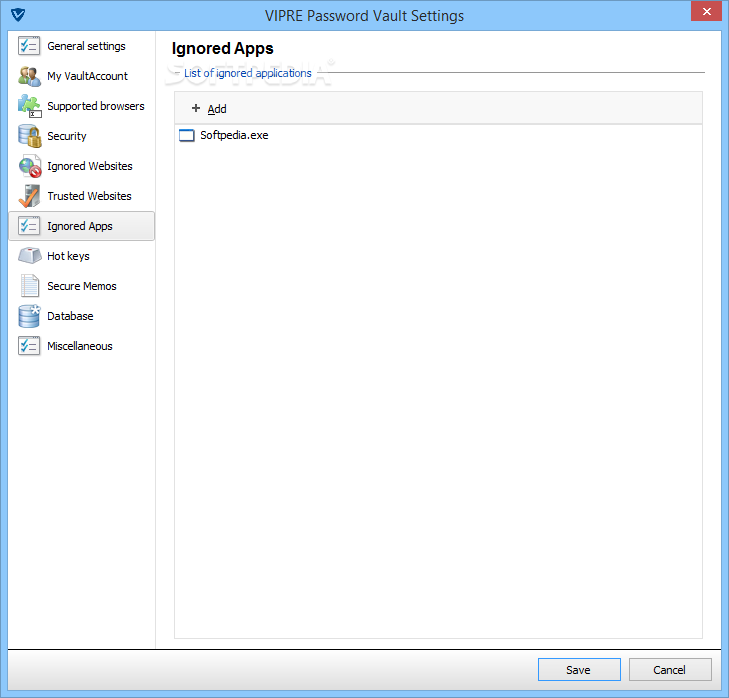Screen dimensions: 729x698
Task: Click the Secure Memos document icon
Action: point(29,286)
